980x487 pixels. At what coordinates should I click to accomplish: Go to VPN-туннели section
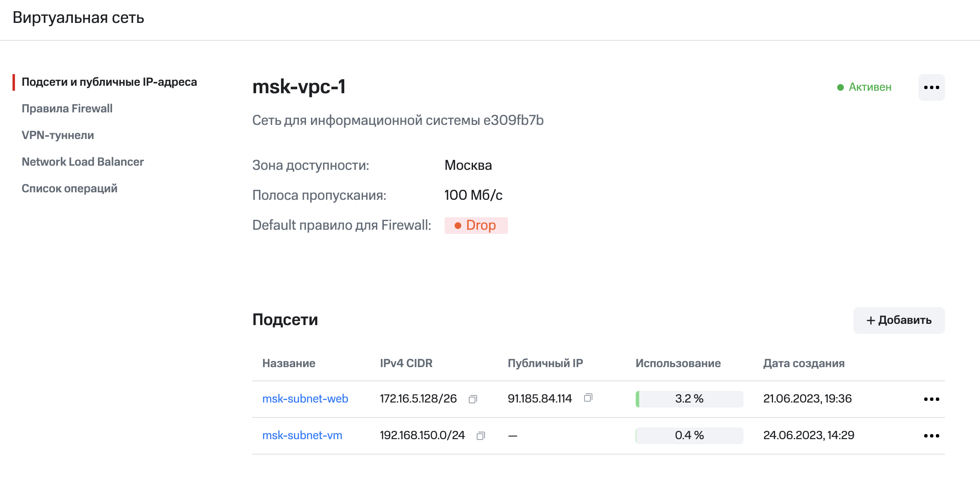[58, 135]
